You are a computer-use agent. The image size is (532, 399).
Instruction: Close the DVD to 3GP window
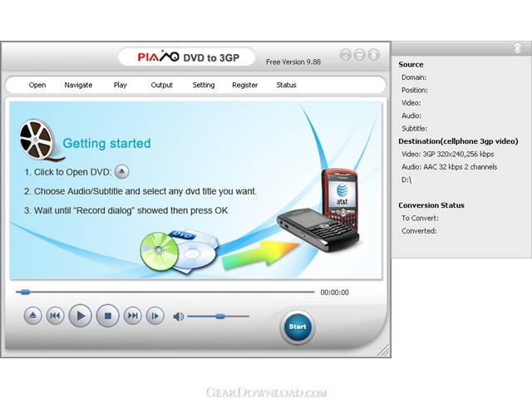click(x=374, y=55)
